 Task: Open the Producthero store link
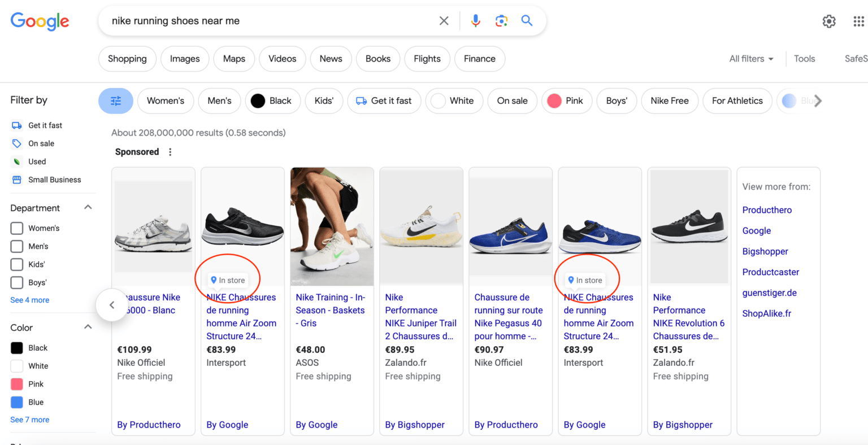coord(767,210)
